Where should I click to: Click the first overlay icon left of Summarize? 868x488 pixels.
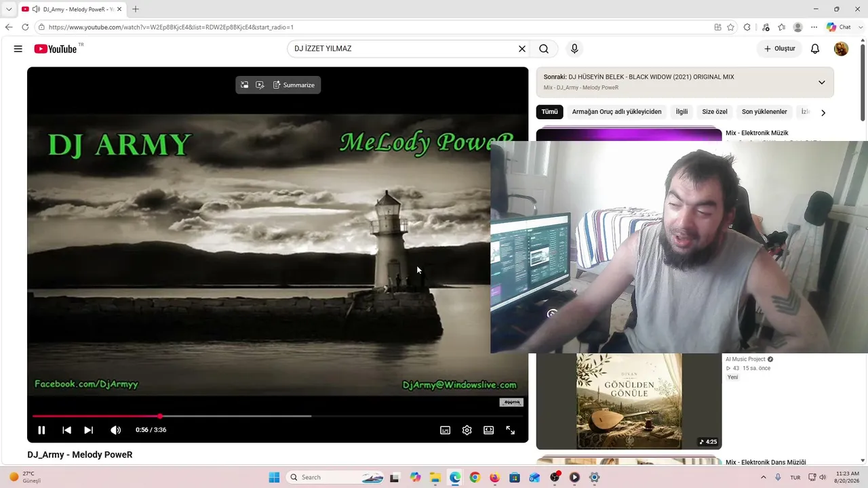coord(244,85)
